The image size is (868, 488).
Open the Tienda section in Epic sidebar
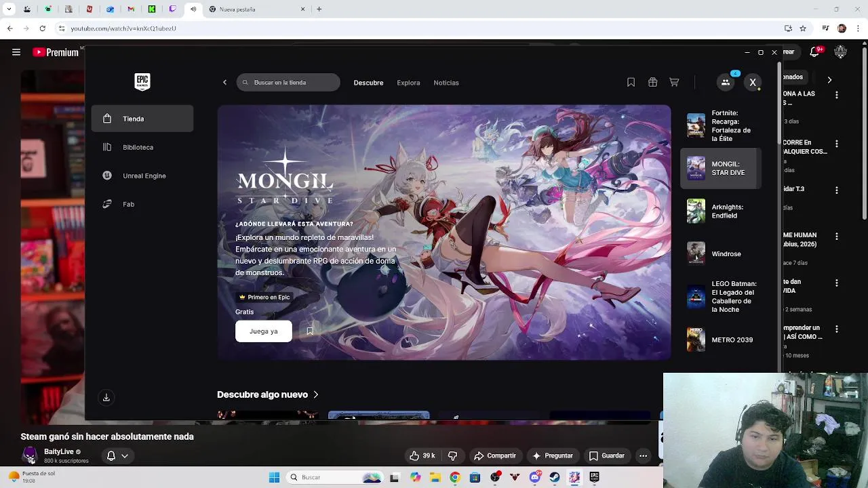coord(142,119)
